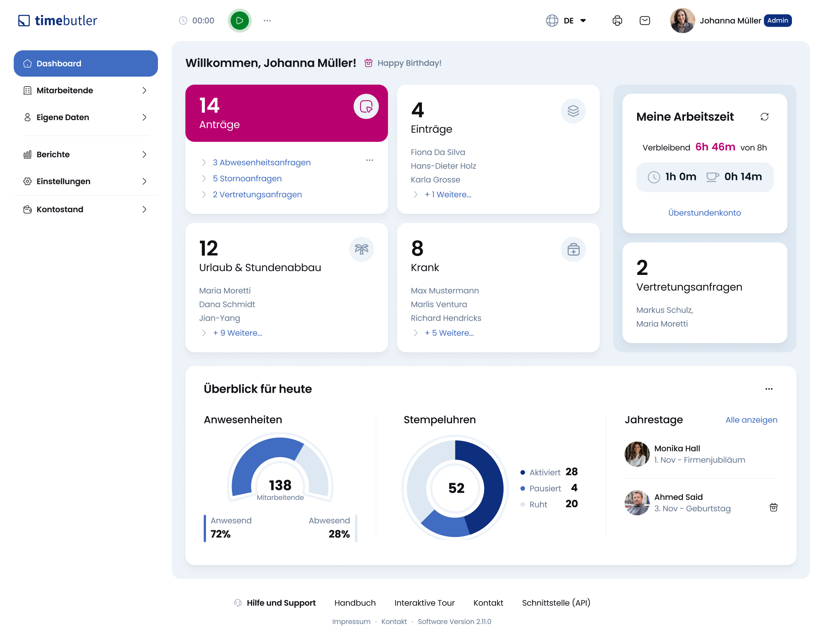Image resolution: width=824 pixels, height=644 pixels.
Task: Click the Anträge card note icon
Action: (366, 106)
